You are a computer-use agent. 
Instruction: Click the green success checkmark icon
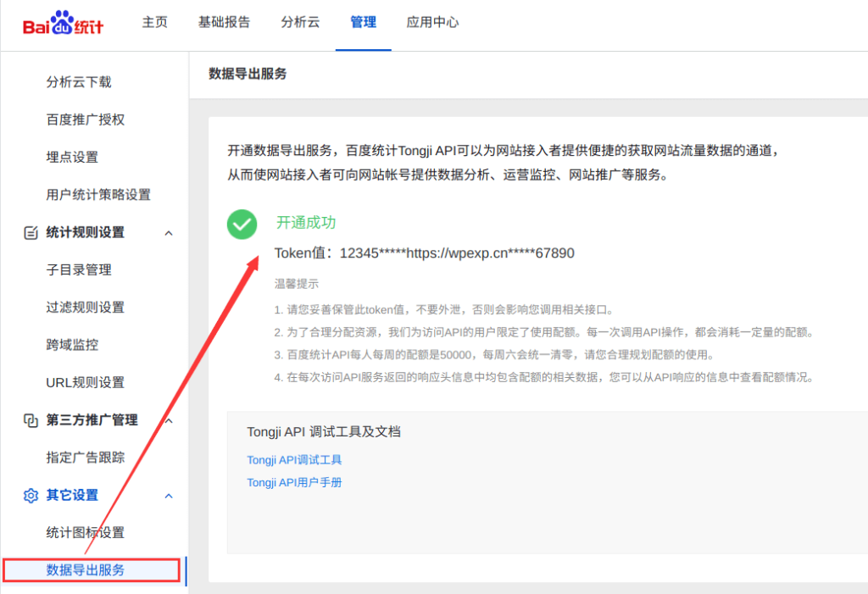point(242,224)
